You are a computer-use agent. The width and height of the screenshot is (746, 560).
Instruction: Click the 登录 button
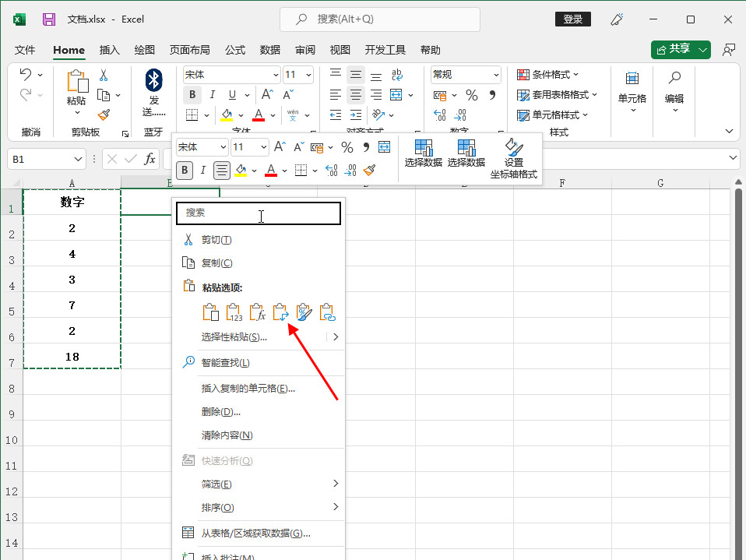(x=573, y=19)
